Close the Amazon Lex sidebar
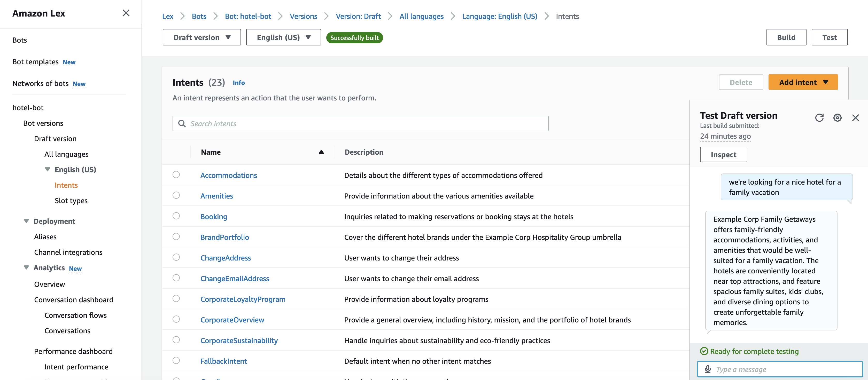868x380 pixels. tap(126, 13)
